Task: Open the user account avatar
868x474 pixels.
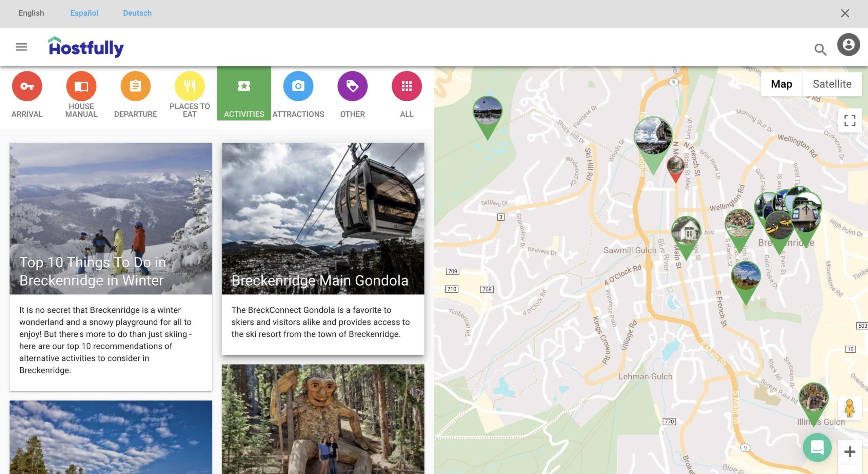Action: coord(848,45)
